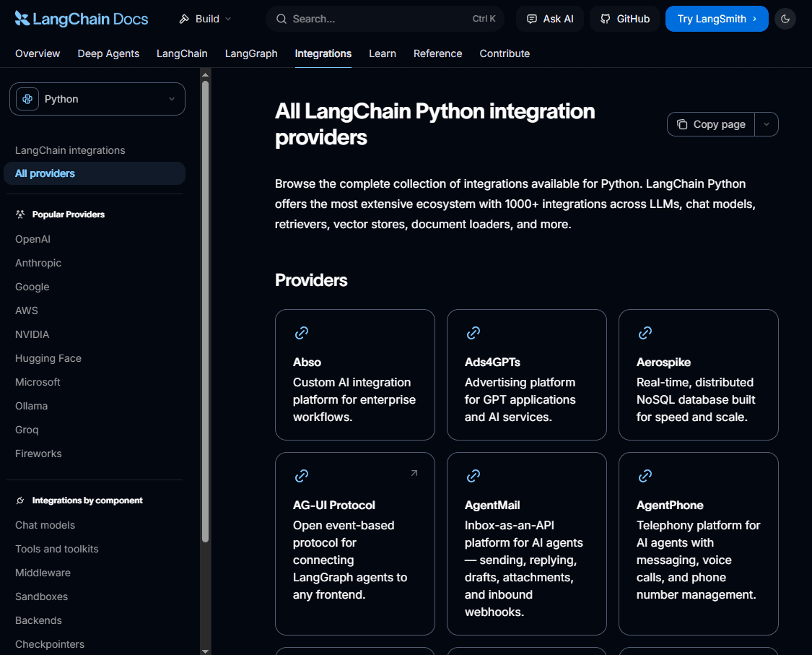Click the Build hammer icon
Screen dimensions: 812x655
184,19
